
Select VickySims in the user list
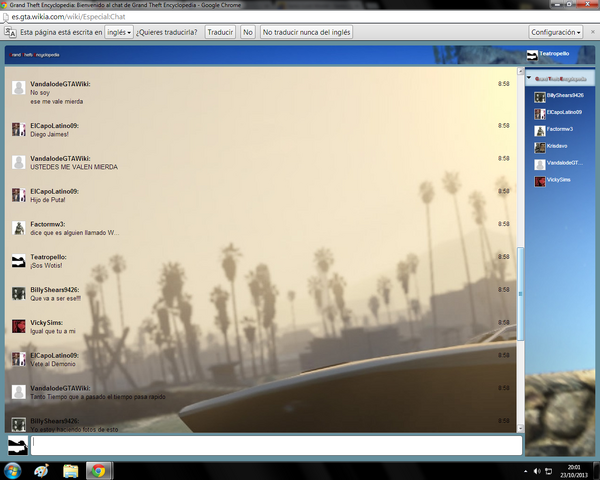click(559, 180)
